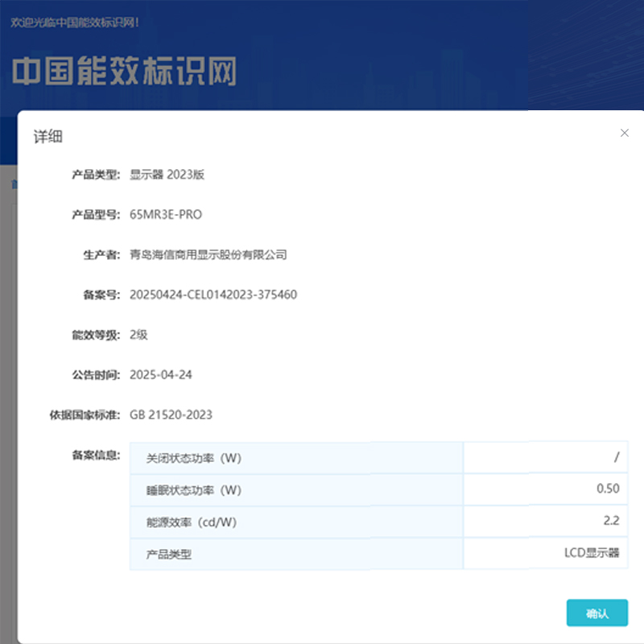Image resolution: width=644 pixels, height=644 pixels.
Task: Click the 中国能效标识网 site logo
Action: [125, 71]
